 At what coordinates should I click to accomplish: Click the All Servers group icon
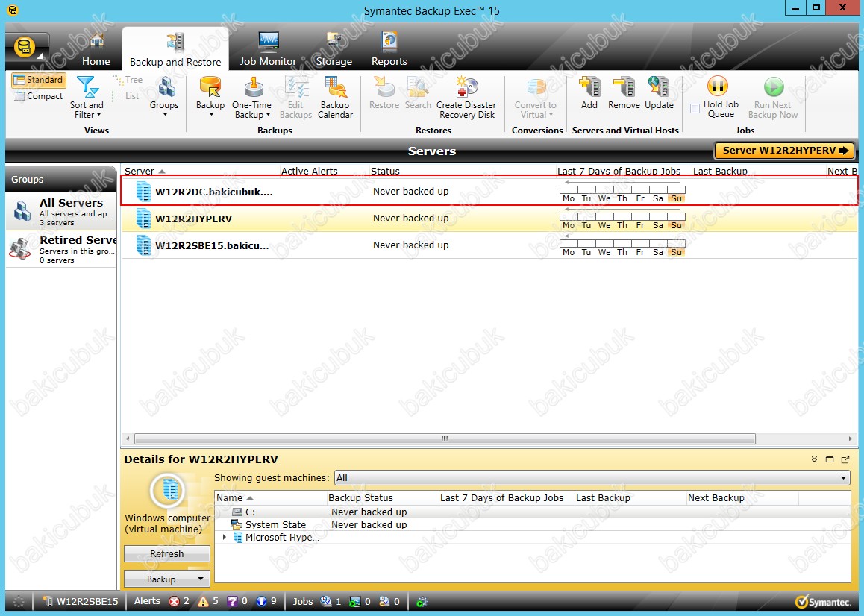coord(22,211)
